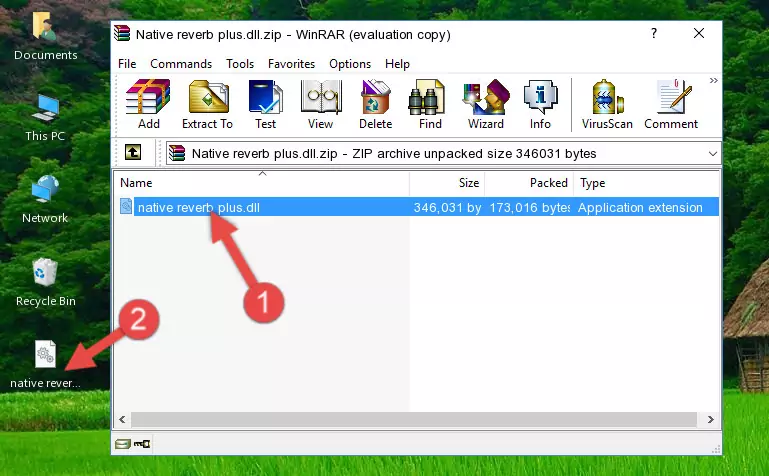Select the Network desktop icon

coord(45,200)
